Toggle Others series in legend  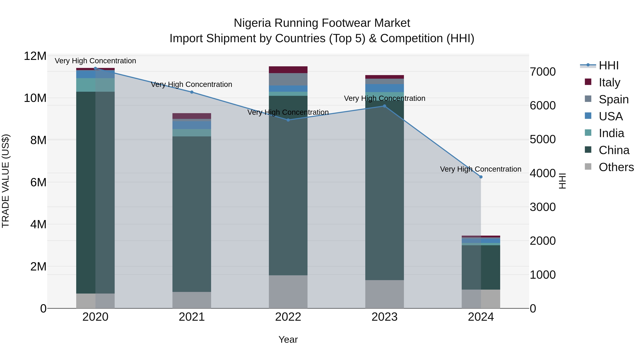tap(609, 167)
